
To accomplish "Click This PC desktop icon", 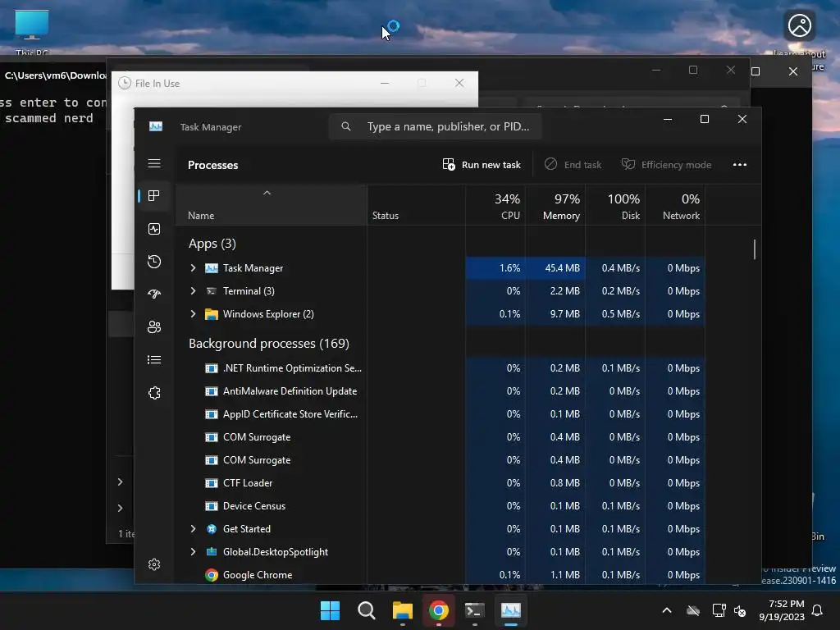I will [x=32, y=32].
